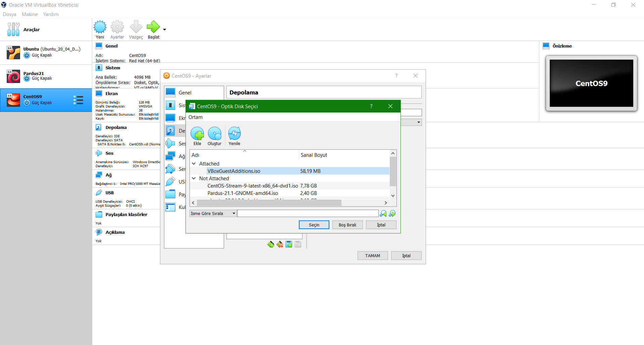Click remove attachment icon in Ayarlar
The height and width of the screenshot is (345, 644).
pos(298,245)
